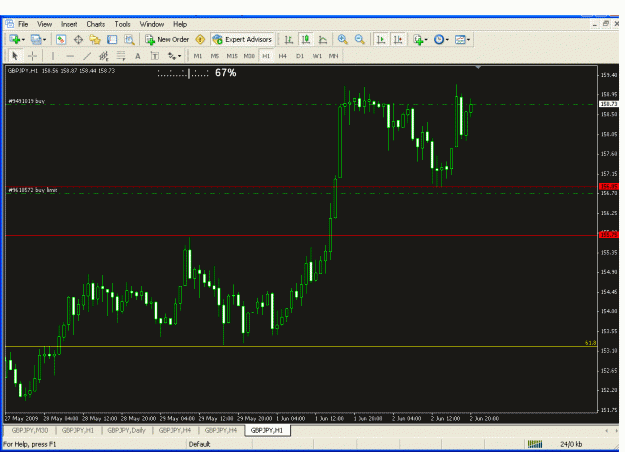This screenshot has width=625, height=452.
Task: Click the chart shift triangle marker
Action: click(x=478, y=68)
